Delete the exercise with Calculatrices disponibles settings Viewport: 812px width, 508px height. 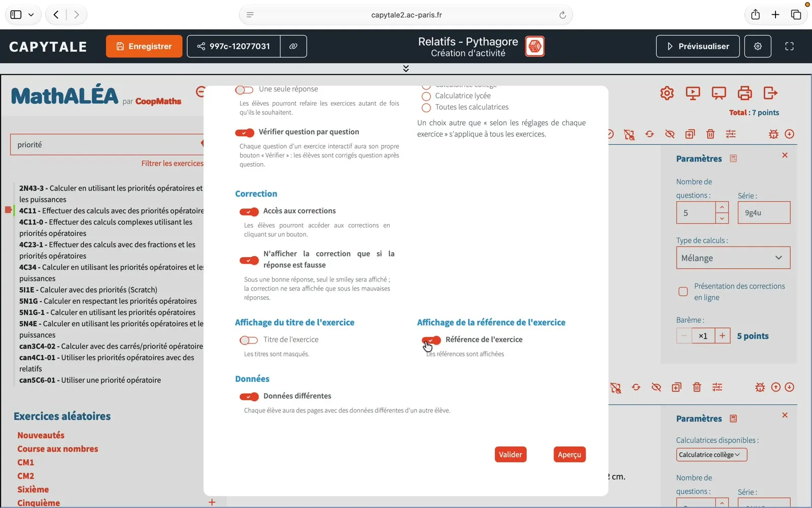click(697, 387)
